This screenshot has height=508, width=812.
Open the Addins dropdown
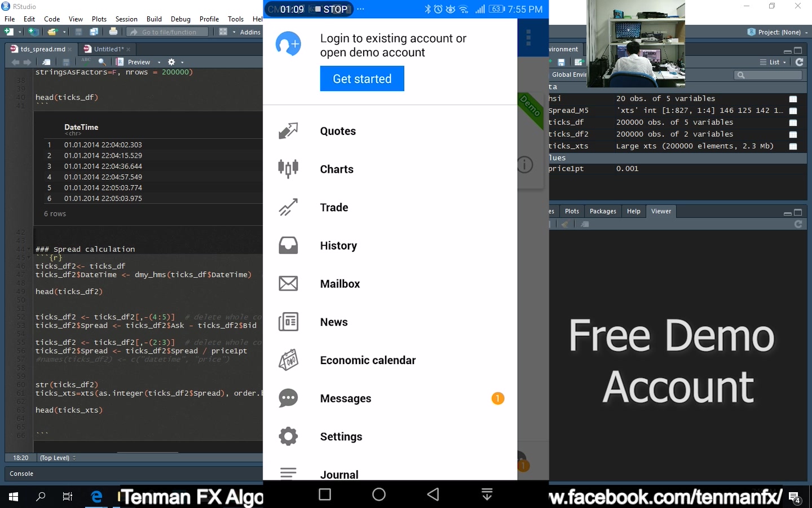[x=246, y=32]
